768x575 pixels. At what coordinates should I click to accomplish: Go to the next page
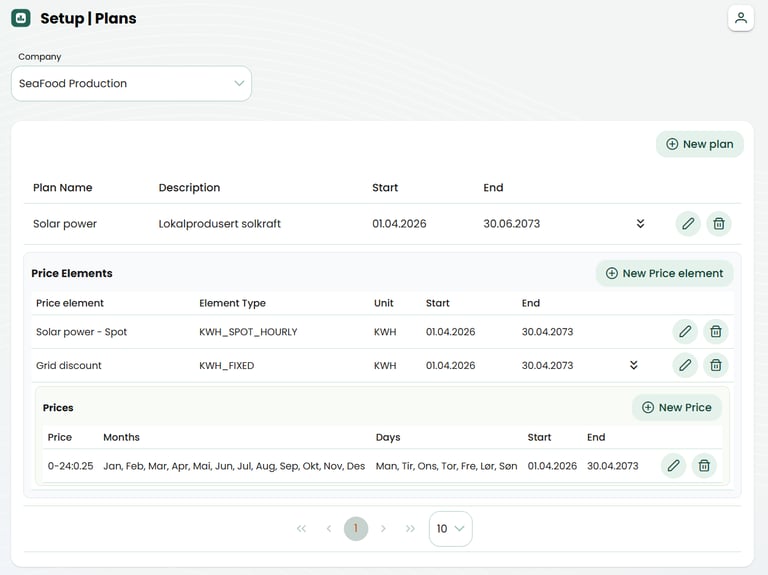(383, 529)
